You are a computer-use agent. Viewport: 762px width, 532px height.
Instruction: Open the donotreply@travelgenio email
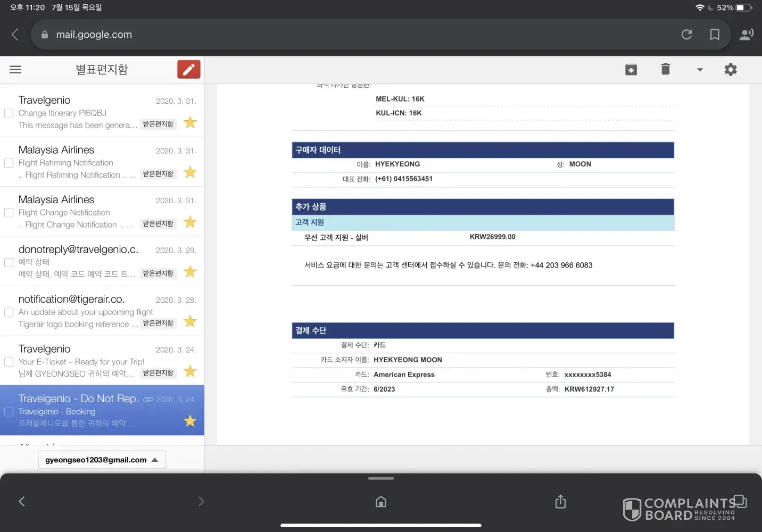tap(80, 261)
